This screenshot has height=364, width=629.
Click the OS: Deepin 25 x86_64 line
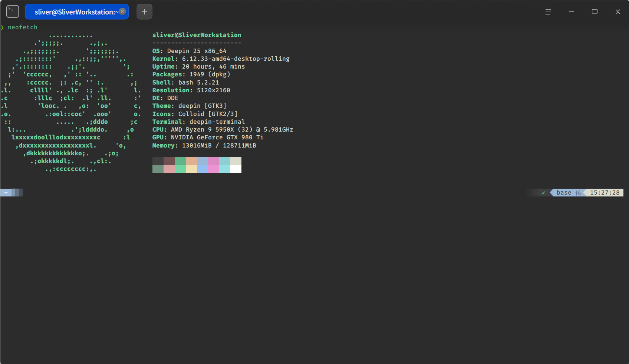coord(190,51)
